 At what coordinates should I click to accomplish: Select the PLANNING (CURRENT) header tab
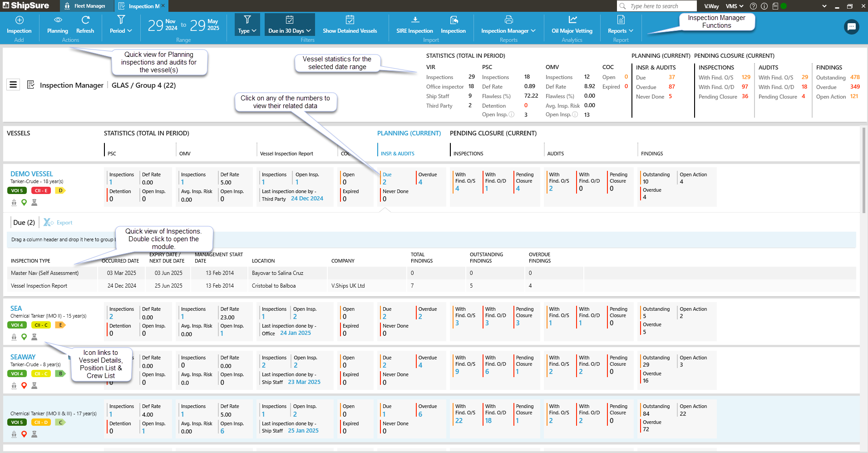[409, 133]
